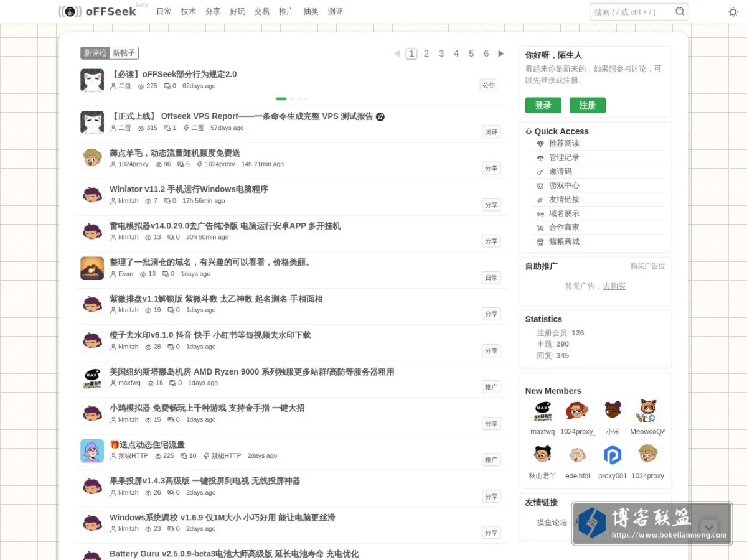Go to the previous page arrow
Viewport: 747px width, 560px height.
coord(397,54)
